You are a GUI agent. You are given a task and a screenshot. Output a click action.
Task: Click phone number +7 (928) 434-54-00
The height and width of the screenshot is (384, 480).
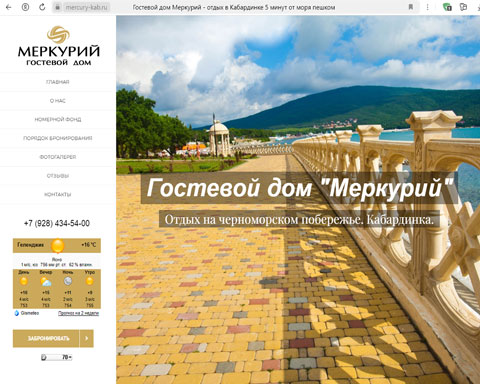pyautogui.click(x=57, y=223)
